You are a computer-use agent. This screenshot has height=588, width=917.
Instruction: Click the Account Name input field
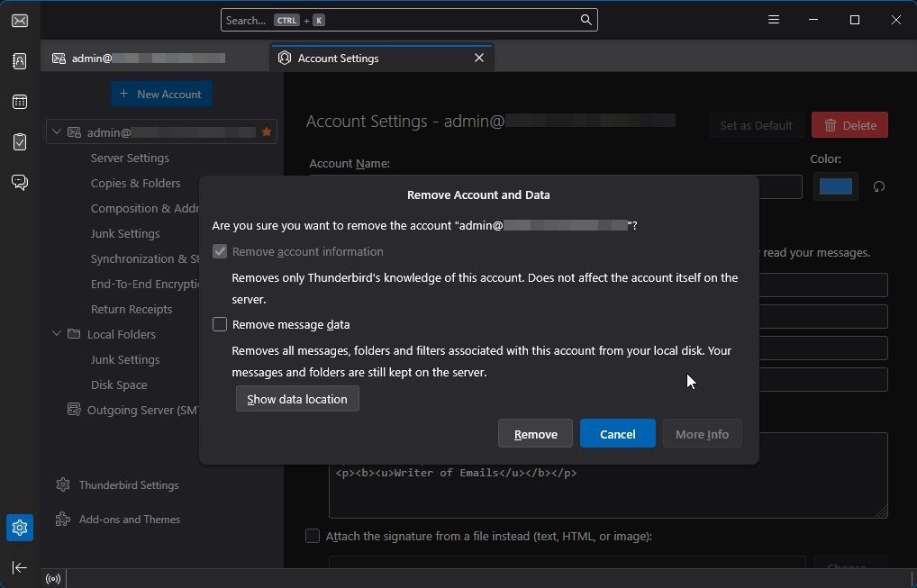[781, 187]
